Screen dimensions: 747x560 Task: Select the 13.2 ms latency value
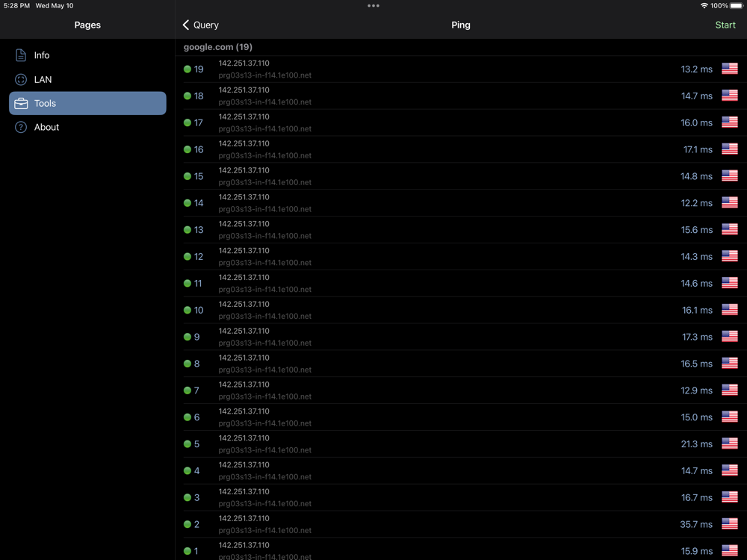[x=696, y=69]
